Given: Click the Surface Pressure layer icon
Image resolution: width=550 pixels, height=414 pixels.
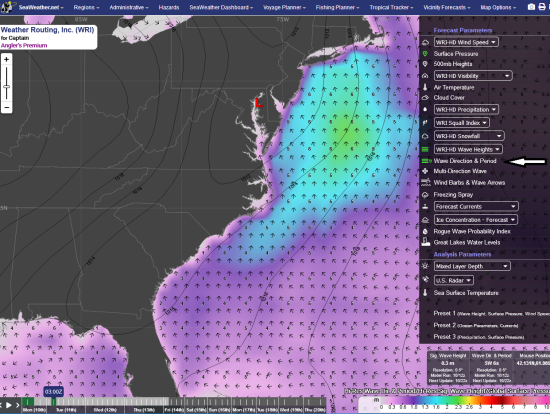Looking at the screenshot, I should click(425, 54).
